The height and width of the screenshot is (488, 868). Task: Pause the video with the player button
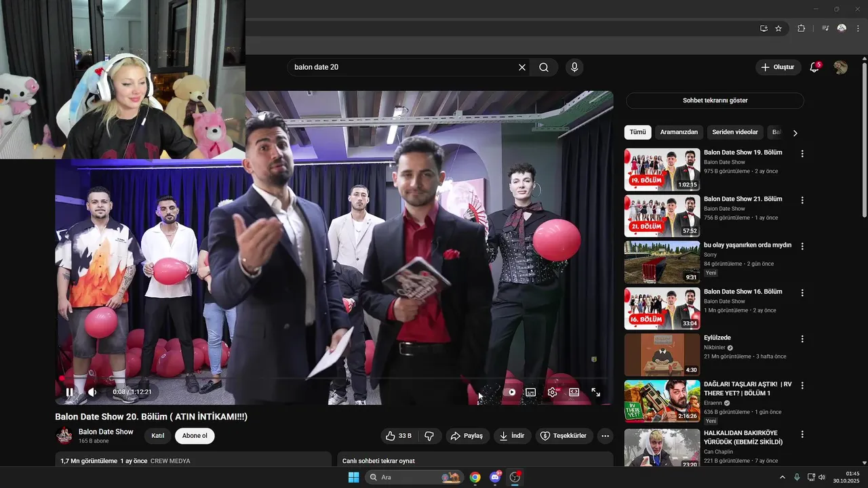(69, 392)
